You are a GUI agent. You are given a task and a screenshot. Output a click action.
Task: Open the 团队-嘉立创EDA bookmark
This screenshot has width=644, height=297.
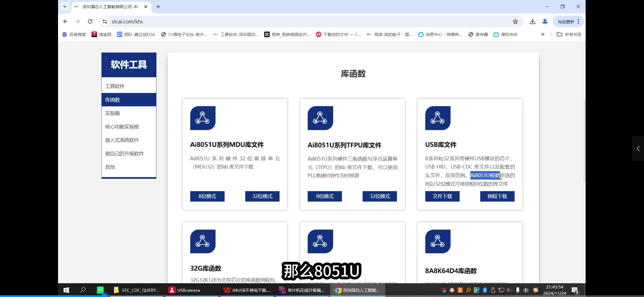136,34
